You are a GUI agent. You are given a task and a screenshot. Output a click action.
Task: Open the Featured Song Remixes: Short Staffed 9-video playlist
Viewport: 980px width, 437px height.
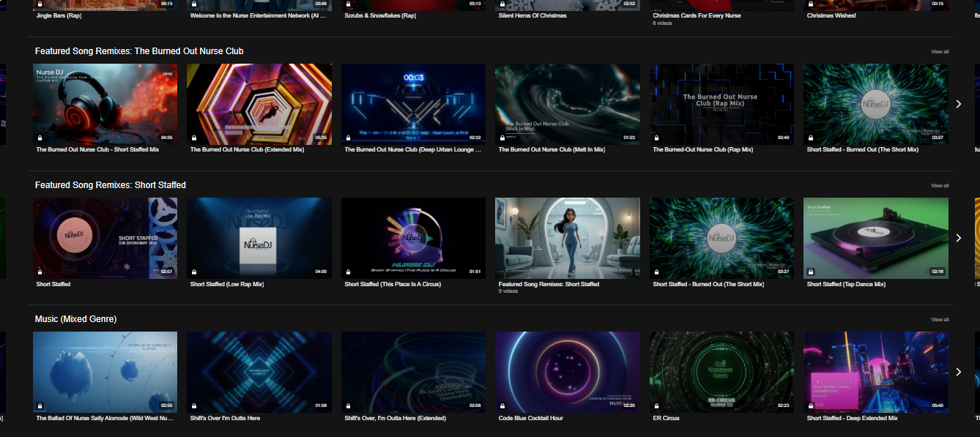pos(567,238)
